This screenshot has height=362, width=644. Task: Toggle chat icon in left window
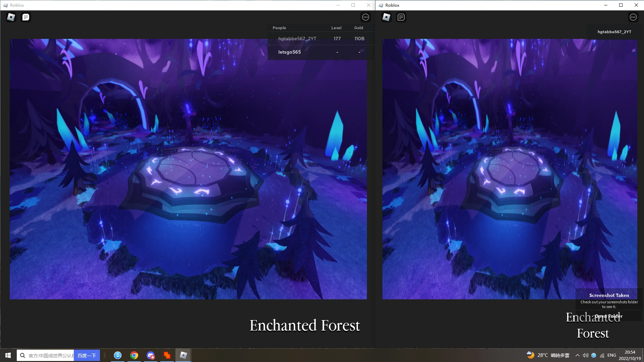(x=26, y=17)
